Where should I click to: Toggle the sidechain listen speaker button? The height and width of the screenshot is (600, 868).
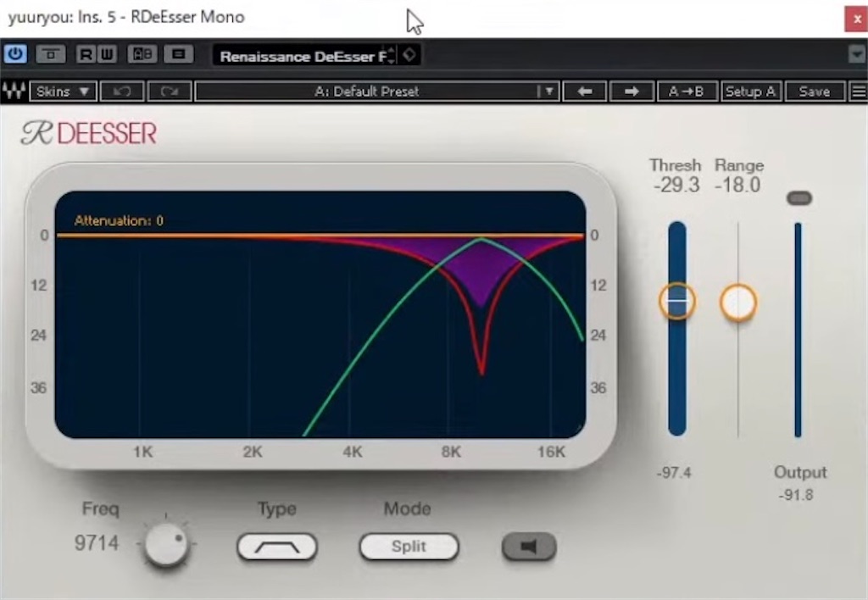529,547
